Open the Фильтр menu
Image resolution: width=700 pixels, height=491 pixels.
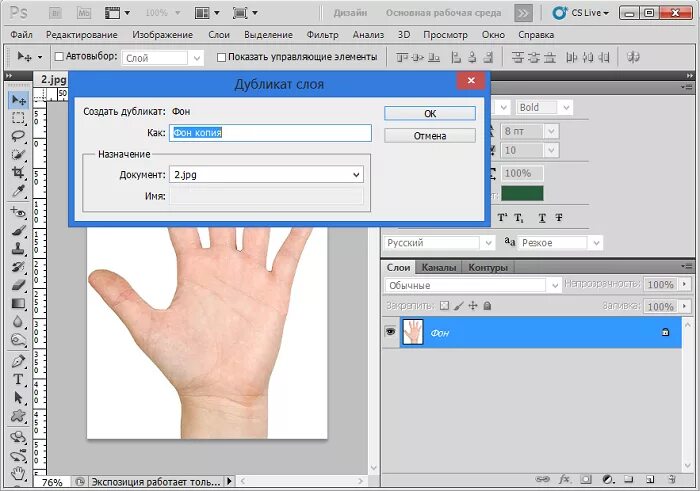pyautogui.click(x=322, y=34)
